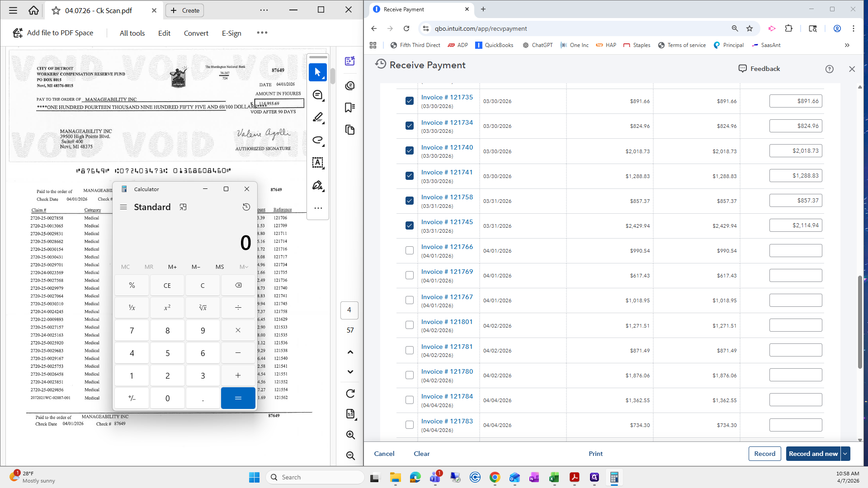Show more bookmarks in Chrome bar
Screen dimensions: 868x488
[x=847, y=45]
